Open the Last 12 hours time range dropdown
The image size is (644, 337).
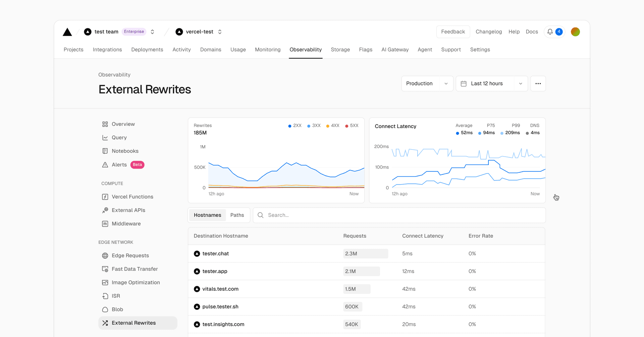click(x=491, y=83)
